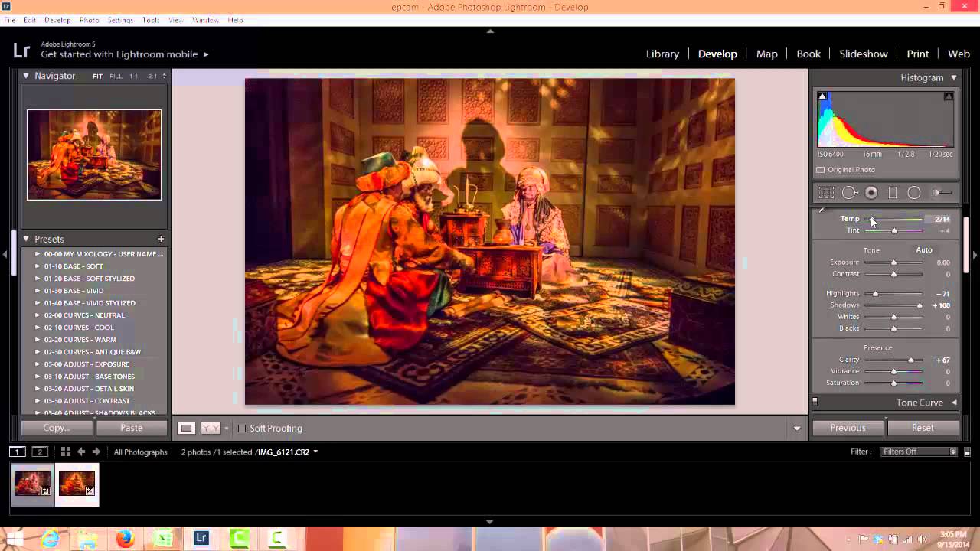Switch to the Slideshow module

(864, 54)
